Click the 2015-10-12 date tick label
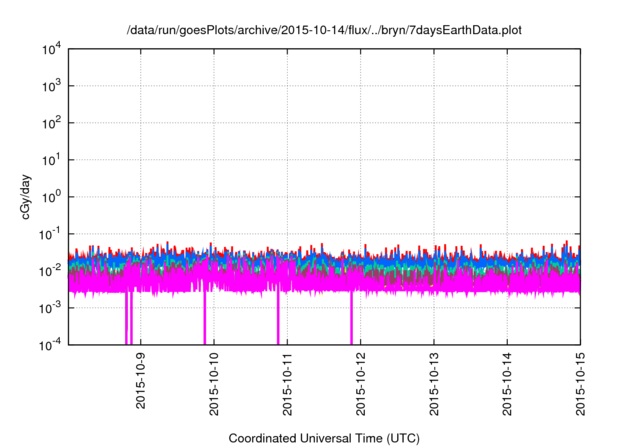Image resolution: width=640 pixels, height=448 pixels. coord(360,384)
